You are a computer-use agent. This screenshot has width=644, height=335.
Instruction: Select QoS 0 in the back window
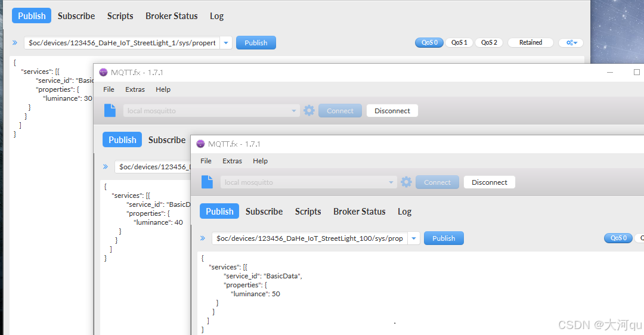coord(429,43)
